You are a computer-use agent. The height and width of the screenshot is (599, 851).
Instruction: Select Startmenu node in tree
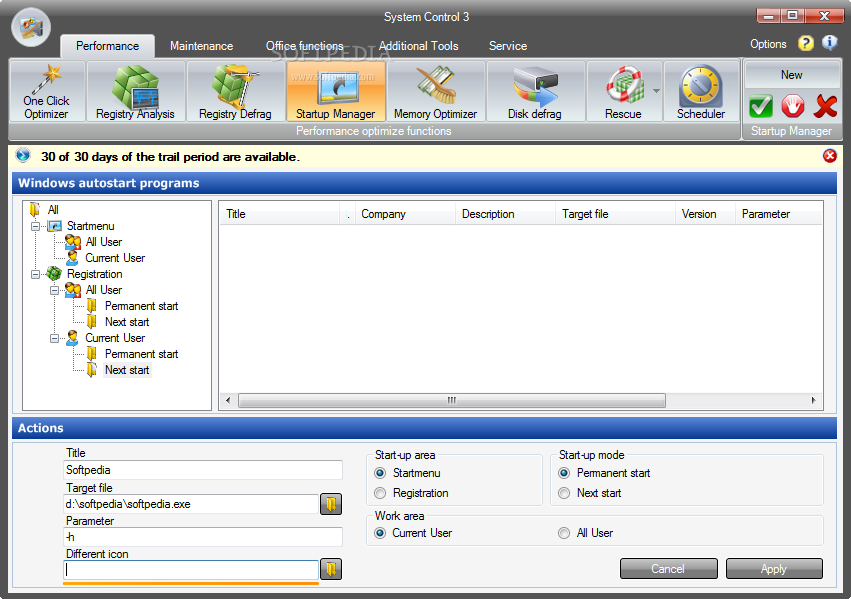[90, 226]
